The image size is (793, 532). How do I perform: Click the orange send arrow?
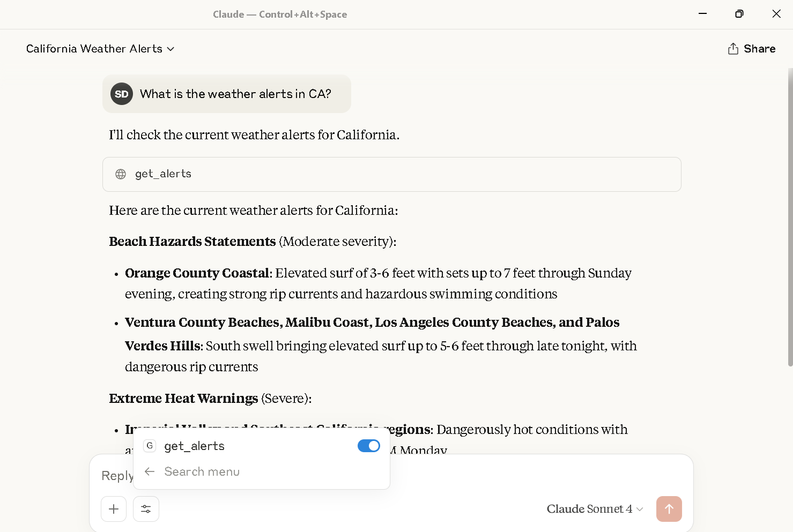coord(669,509)
